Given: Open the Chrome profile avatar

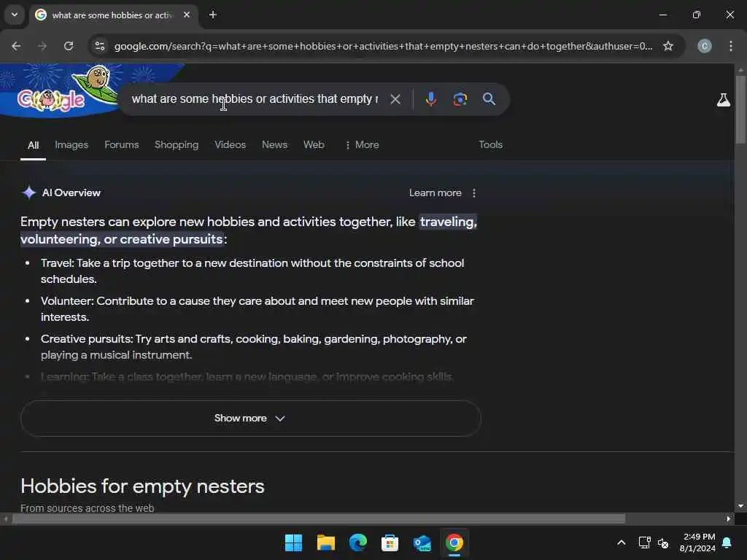Looking at the screenshot, I should [x=705, y=46].
